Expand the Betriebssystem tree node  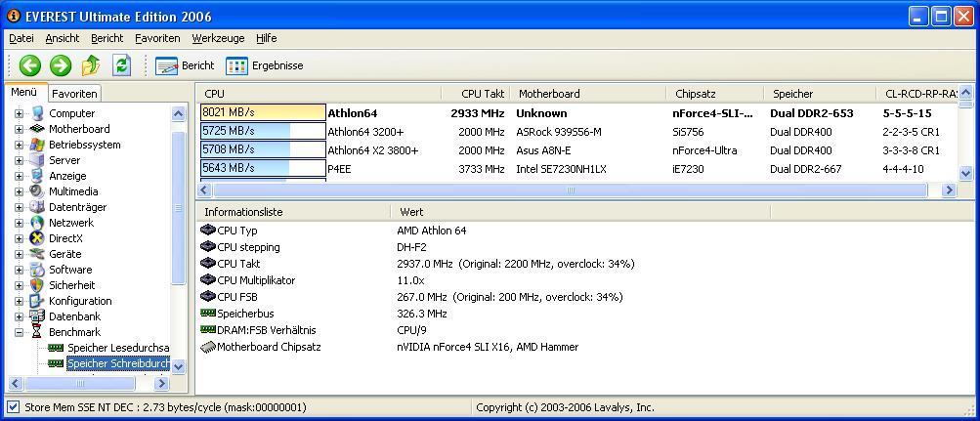(19, 145)
